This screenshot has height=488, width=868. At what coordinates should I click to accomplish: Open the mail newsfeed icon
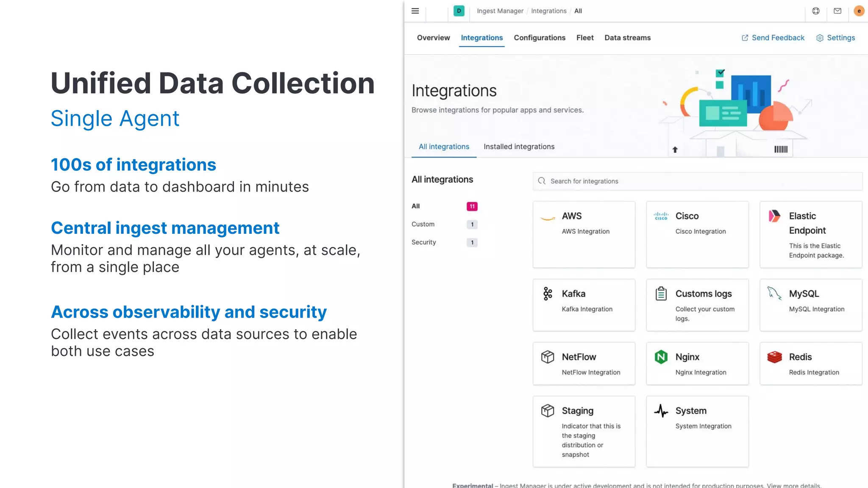pos(837,11)
